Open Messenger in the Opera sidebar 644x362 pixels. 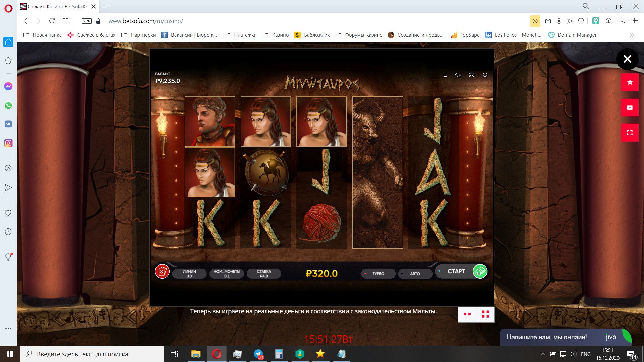[8, 86]
